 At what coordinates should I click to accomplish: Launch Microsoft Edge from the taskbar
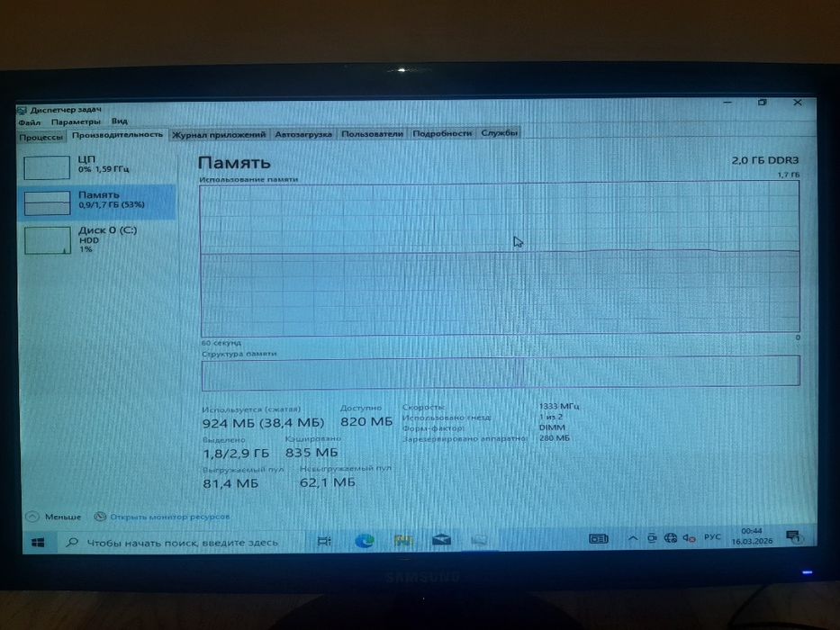point(365,541)
